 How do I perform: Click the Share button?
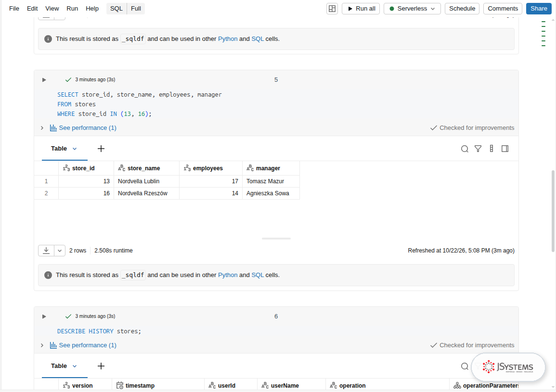point(539,9)
